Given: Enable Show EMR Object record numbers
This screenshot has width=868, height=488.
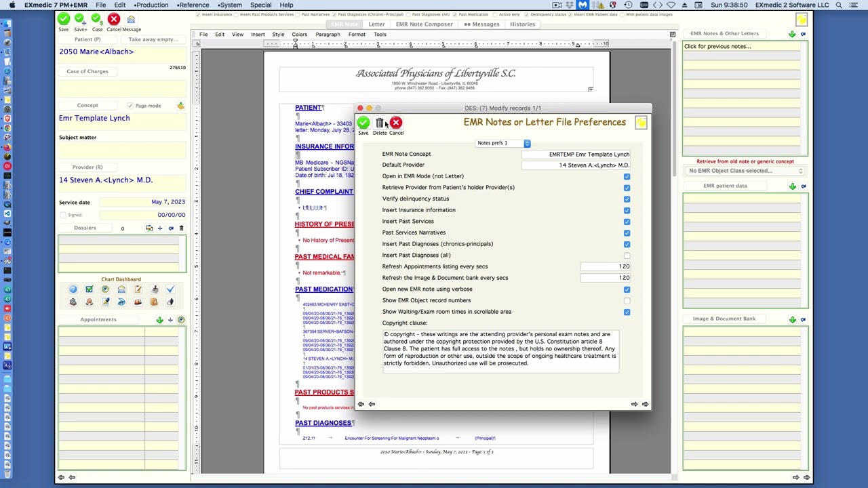Looking at the screenshot, I should (x=627, y=301).
